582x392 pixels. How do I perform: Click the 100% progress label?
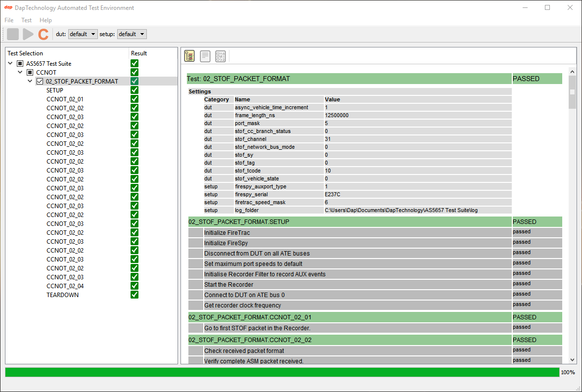(x=568, y=372)
